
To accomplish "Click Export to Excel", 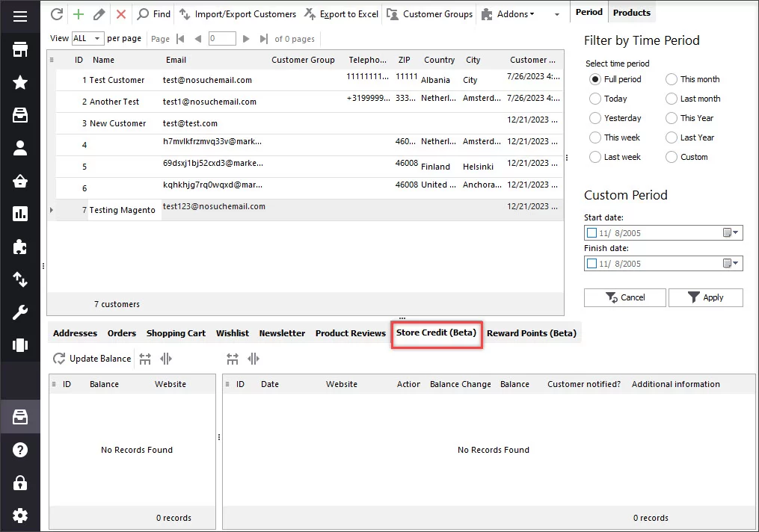I will (341, 14).
